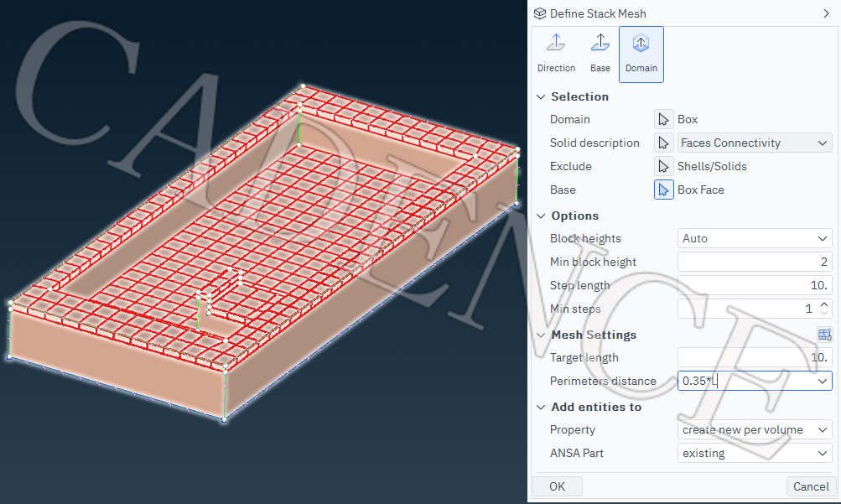841x504 pixels.
Task: Click the Step length input field
Action: 755,285
